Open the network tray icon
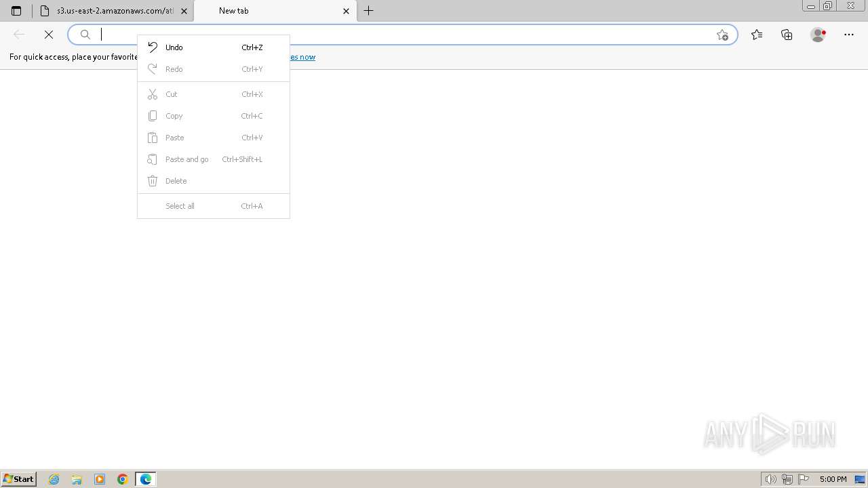This screenshot has width=868, height=488. click(x=787, y=479)
